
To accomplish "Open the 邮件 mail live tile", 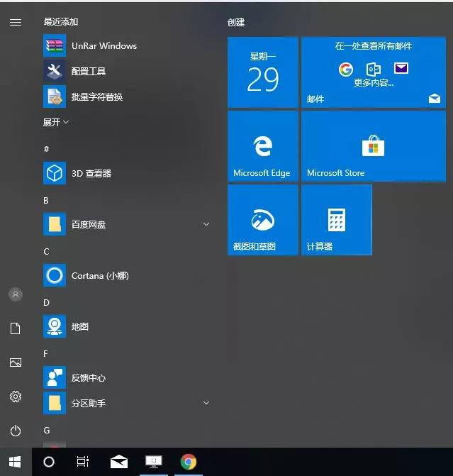I will (x=373, y=72).
